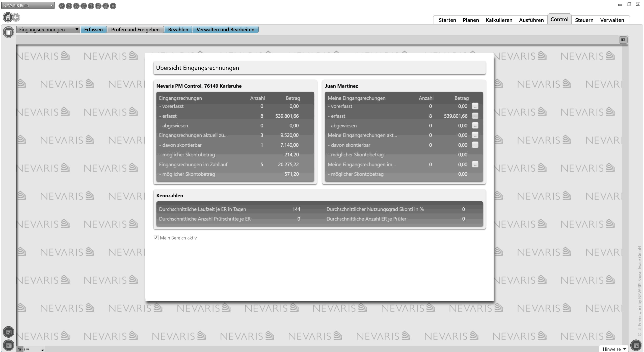The image size is (644, 352).
Task: Click the 'Kennzahlen' section heading
Action: tap(170, 196)
